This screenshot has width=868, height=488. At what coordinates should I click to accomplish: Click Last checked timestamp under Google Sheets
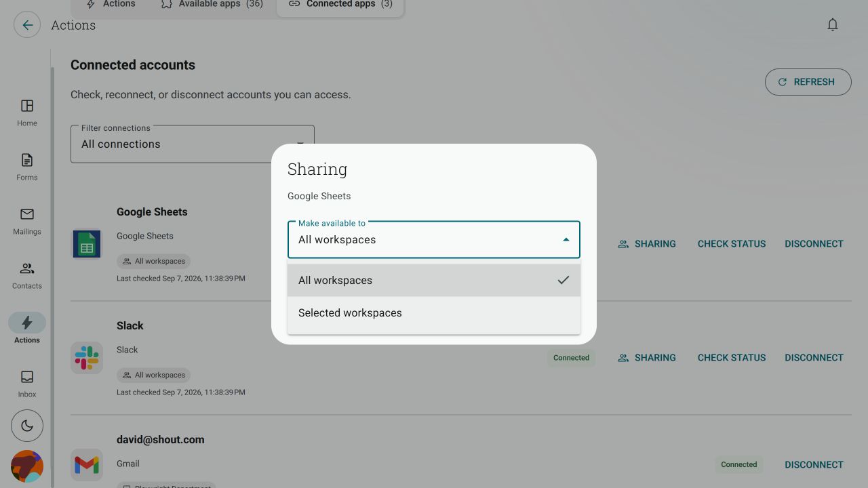[181, 278]
